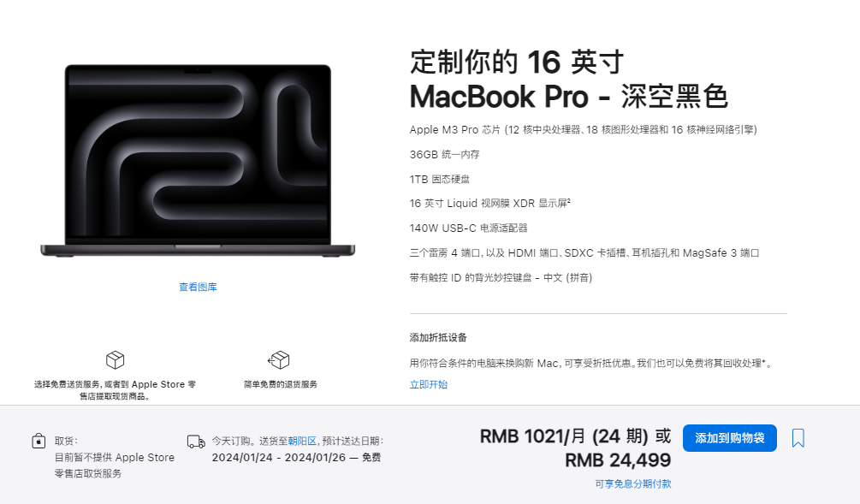The image size is (860, 504).
Task: Click the Apple Store bag pickup icon
Action: pos(39,441)
